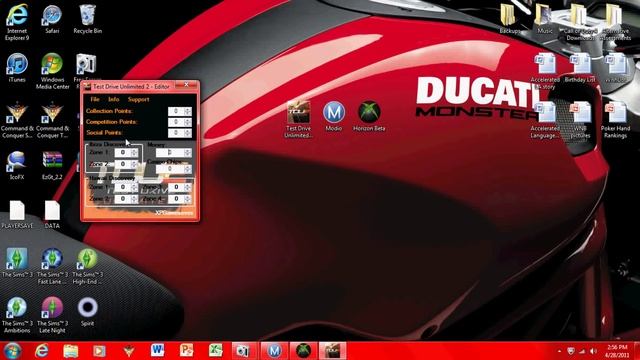640x360 pixels.
Task: Click Ibiza Zone 1 spinner arrows
Action: (x=134, y=152)
